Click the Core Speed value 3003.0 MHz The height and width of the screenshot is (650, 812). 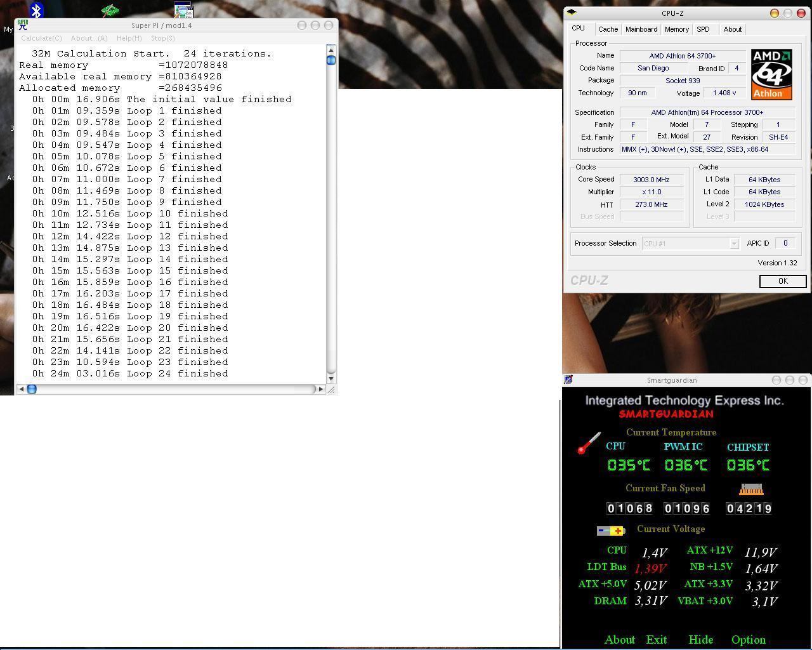[x=652, y=180]
